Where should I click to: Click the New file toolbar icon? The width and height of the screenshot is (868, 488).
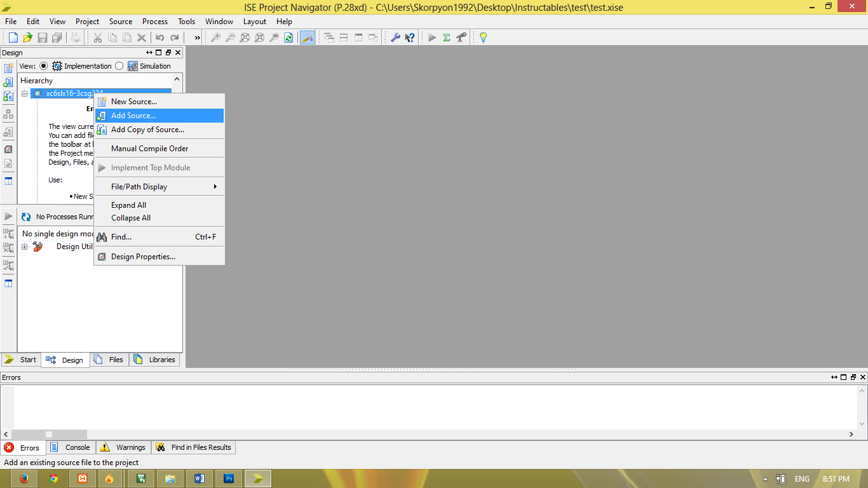pos(13,37)
